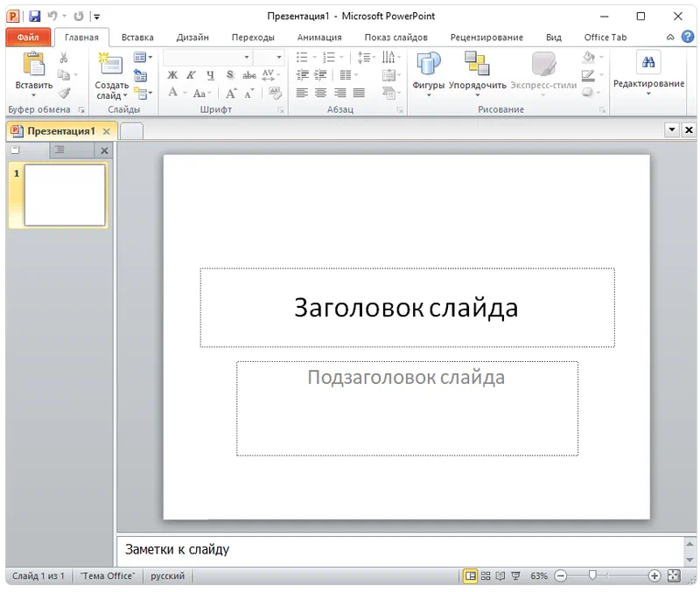Click the русский language button in status bar

(167, 576)
